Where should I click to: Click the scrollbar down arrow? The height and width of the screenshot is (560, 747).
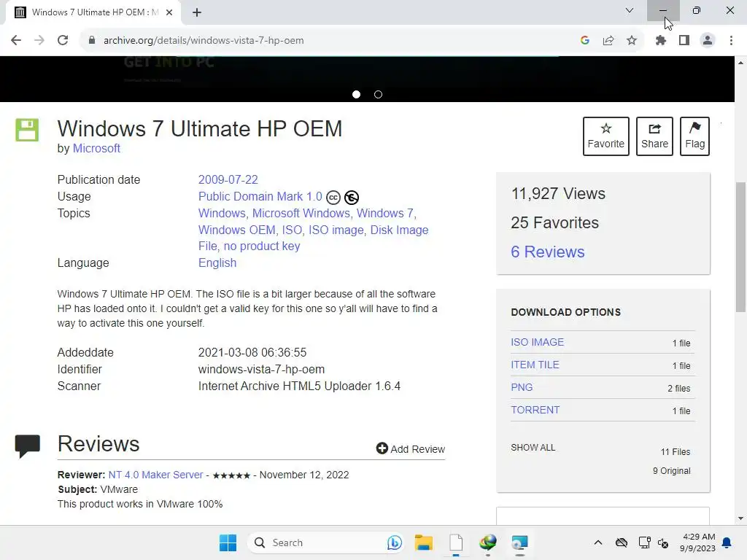click(x=741, y=518)
